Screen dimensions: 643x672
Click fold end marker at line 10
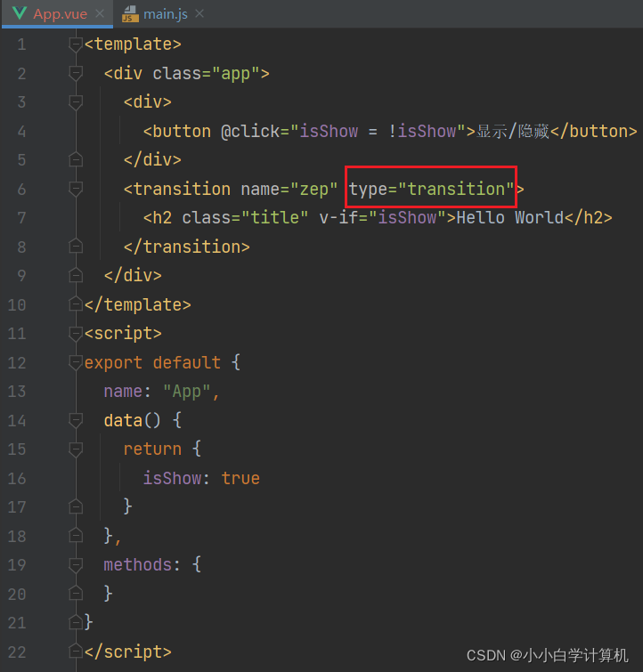click(76, 304)
